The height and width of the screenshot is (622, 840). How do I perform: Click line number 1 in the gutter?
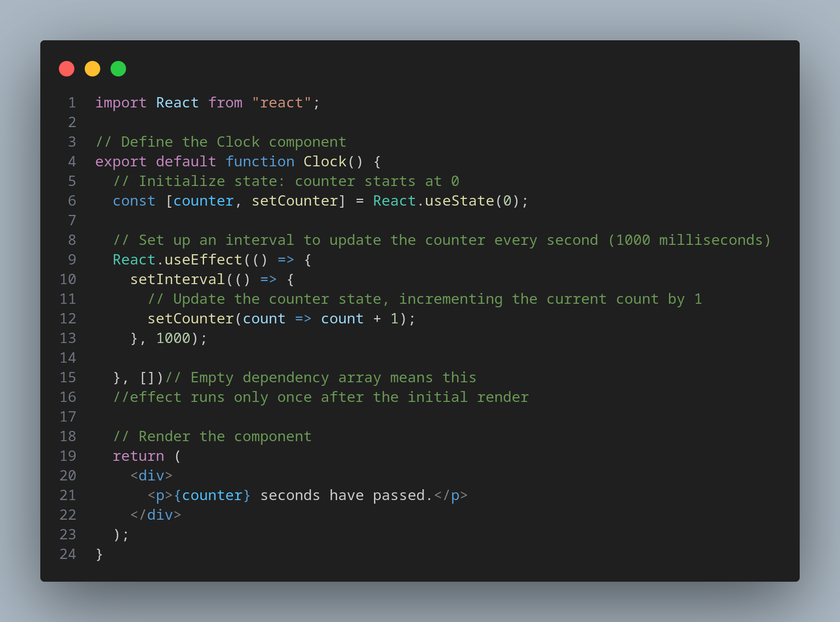click(72, 103)
